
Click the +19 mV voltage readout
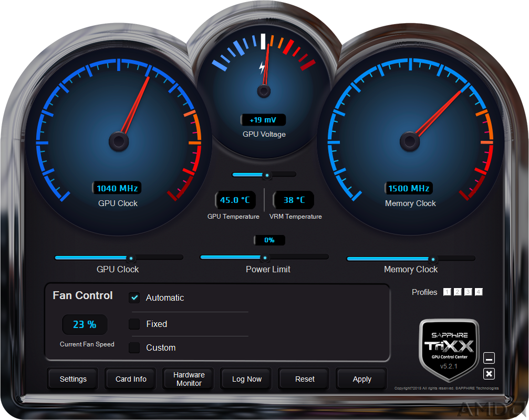click(x=263, y=120)
